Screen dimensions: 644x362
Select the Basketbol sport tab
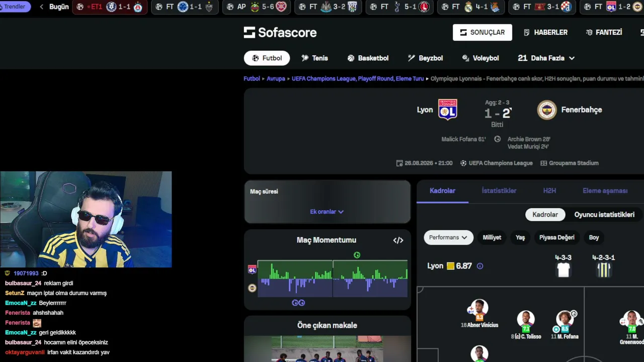(368, 58)
